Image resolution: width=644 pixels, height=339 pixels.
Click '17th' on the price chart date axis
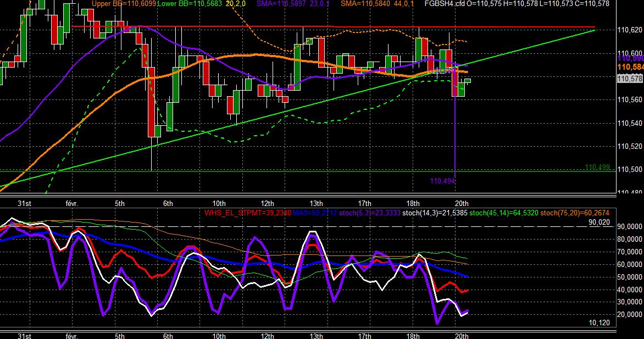tap(364, 203)
